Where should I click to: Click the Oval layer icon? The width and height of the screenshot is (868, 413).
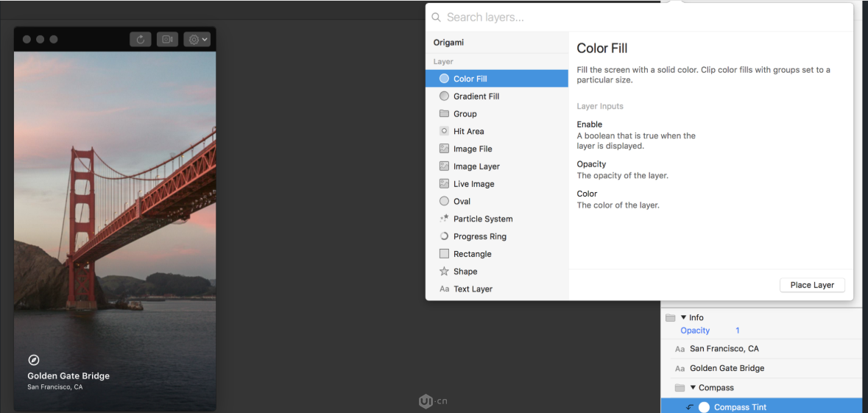tap(444, 201)
